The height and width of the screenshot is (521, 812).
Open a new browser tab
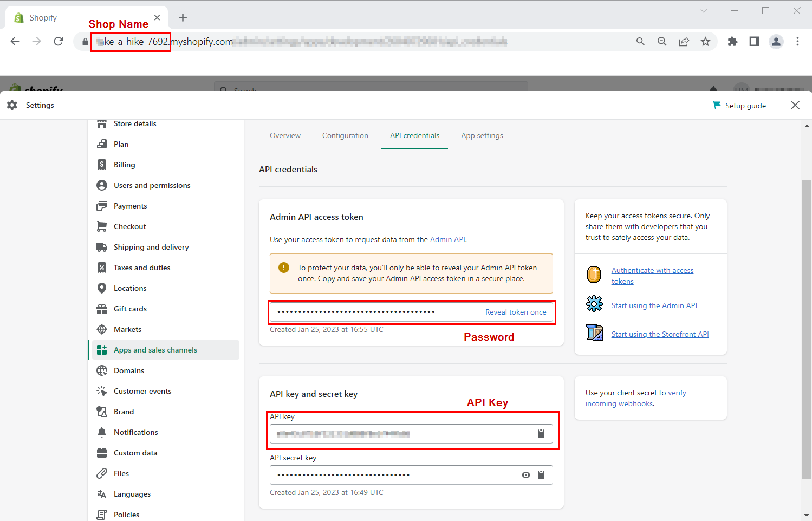click(x=183, y=18)
